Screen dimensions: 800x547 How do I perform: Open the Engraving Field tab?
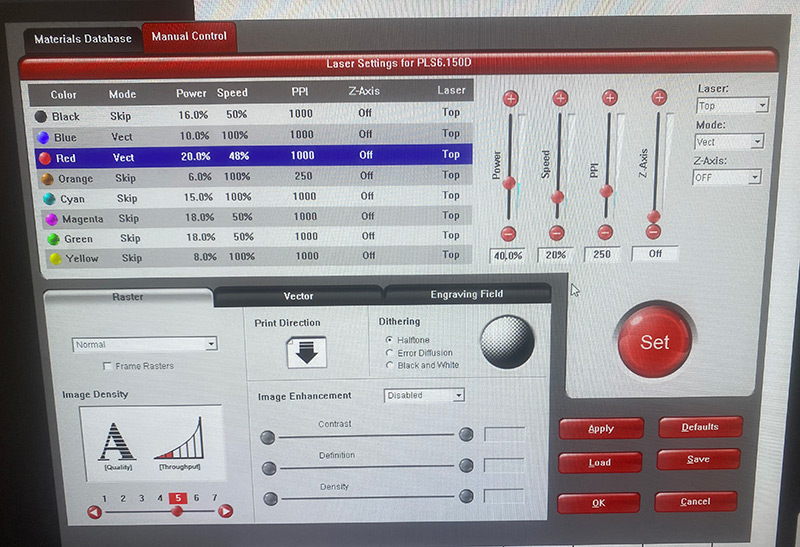[x=467, y=294]
